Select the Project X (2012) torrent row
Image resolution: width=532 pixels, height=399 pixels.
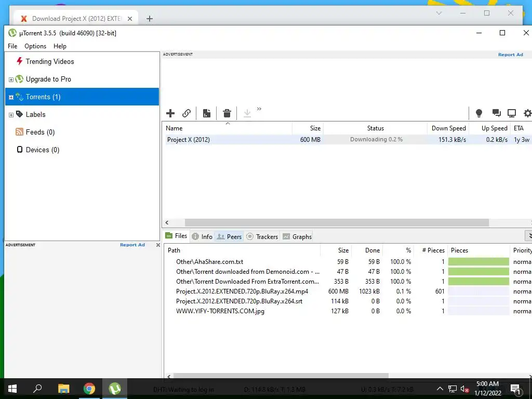click(x=347, y=139)
